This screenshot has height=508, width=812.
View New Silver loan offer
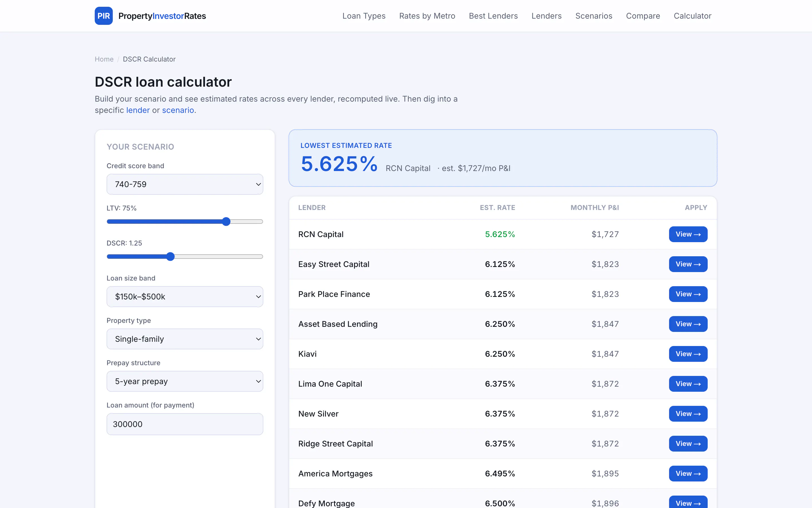coord(688,413)
